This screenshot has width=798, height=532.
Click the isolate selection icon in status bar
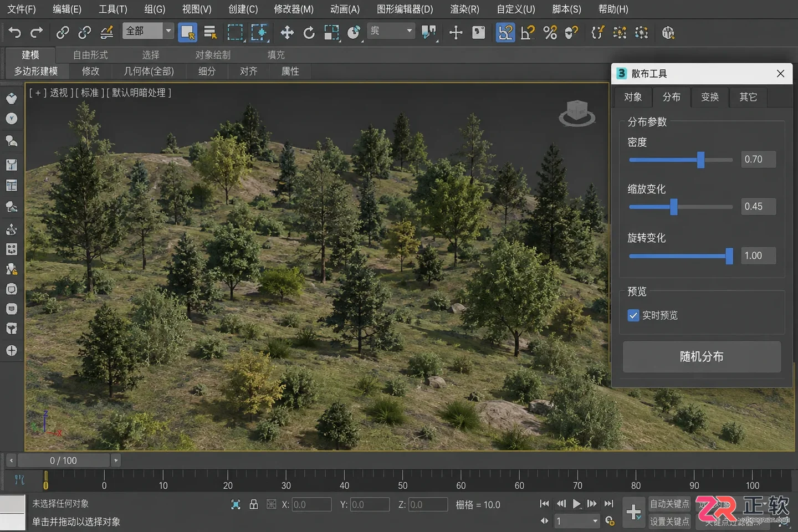coord(236,504)
